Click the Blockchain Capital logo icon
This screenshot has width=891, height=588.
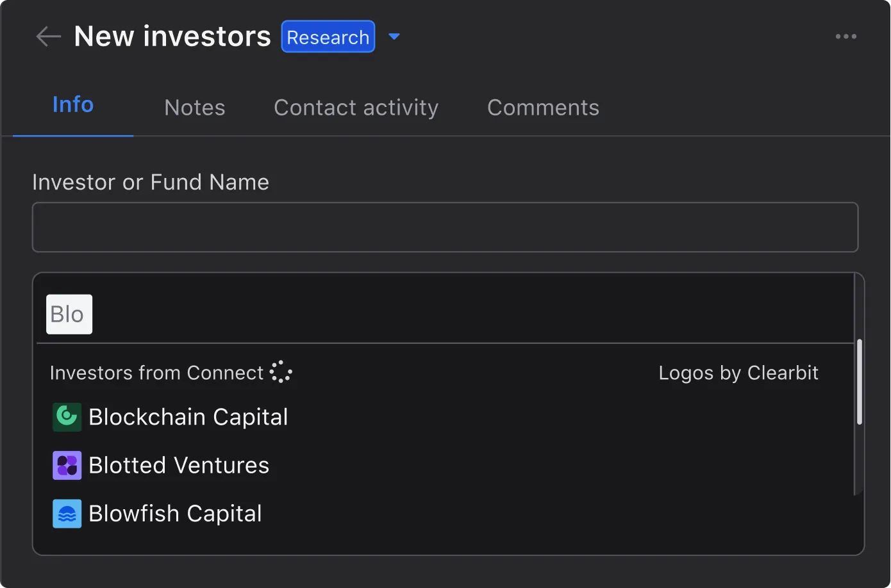coord(67,417)
